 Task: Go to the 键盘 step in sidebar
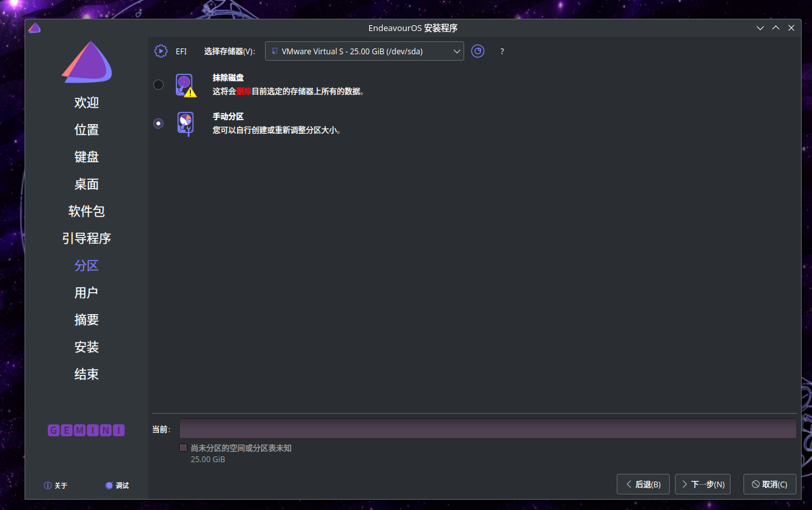coord(87,157)
